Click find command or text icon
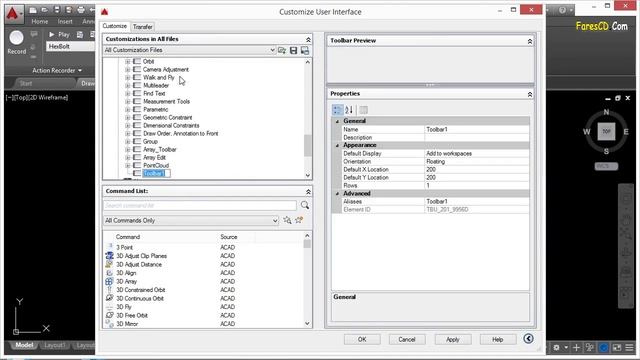Viewport: 640px width, 360px height. point(287,220)
